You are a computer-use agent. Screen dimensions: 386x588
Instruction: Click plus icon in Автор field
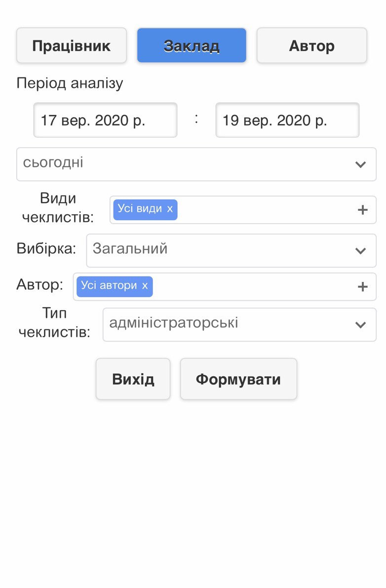coord(362,286)
